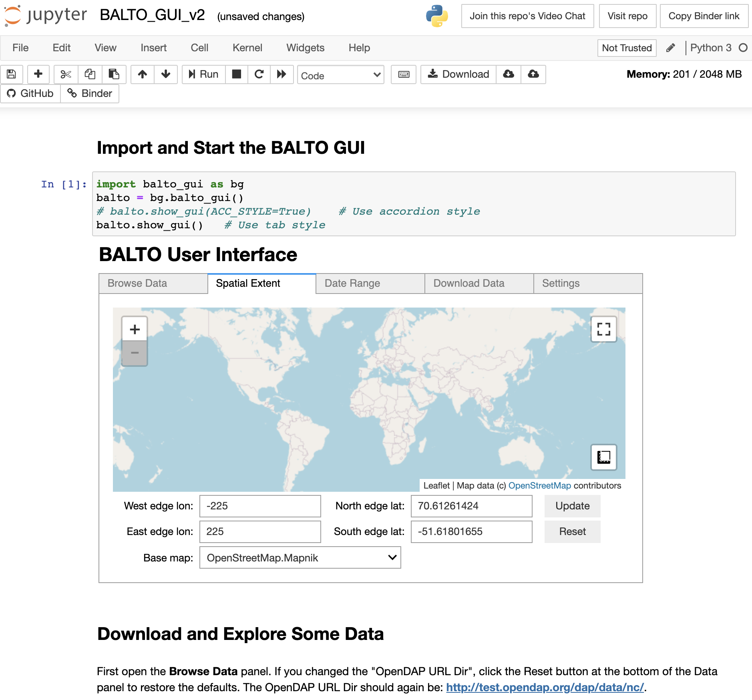Click the West edge lon field
Viewport: 752px width, 700px height.
pos(260,506)
